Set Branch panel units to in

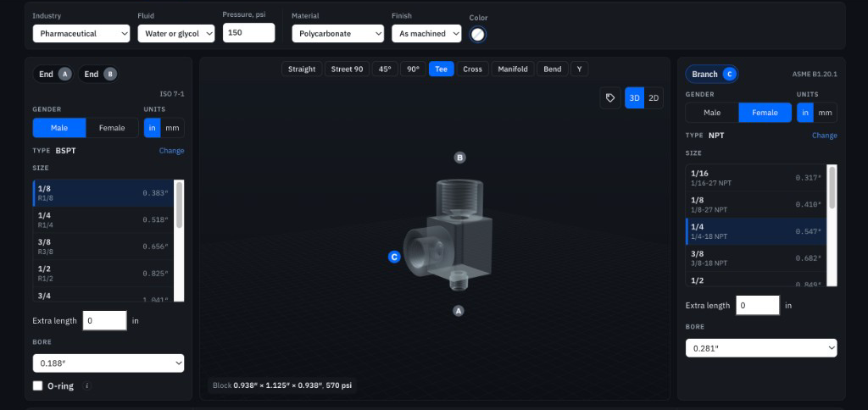805,113
